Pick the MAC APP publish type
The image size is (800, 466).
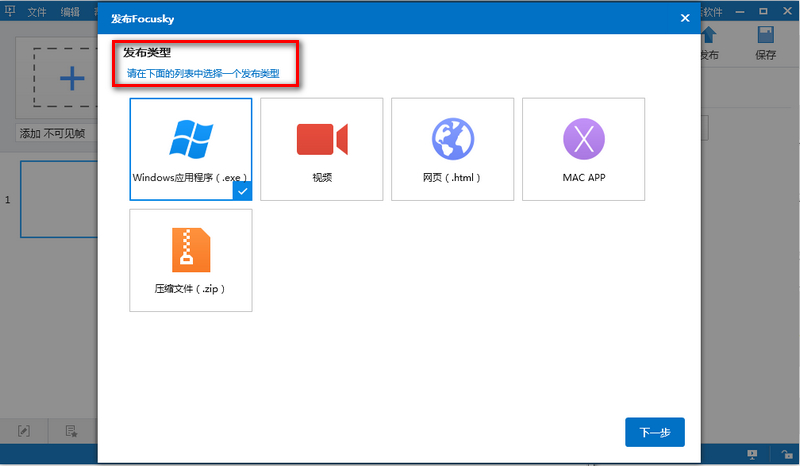tap(583, 148)
